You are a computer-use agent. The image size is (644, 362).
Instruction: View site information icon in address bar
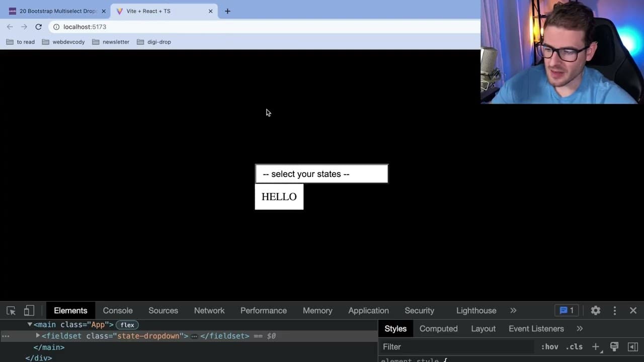pyautogui.click(x=56, y=27)
